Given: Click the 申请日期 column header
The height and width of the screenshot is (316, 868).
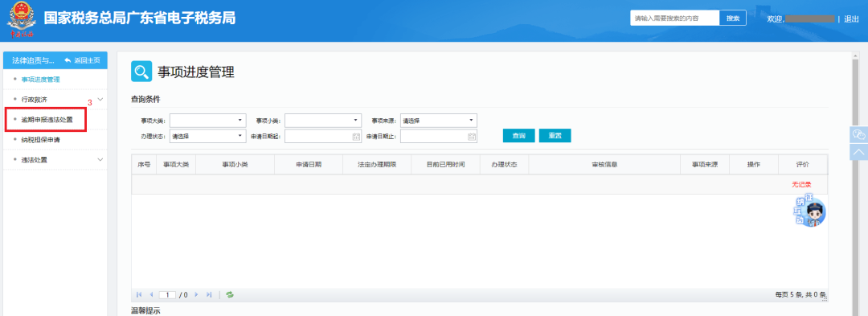Looking at the screenshot, I should tap(309, 164).
